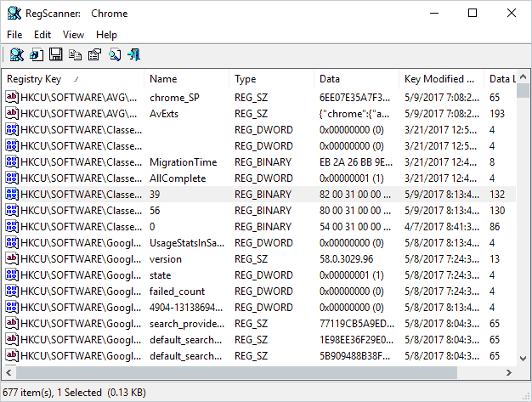
Task: Click the 'EB 2A 26 BB 9E...' data cell
Action: [x=356, y=162]
